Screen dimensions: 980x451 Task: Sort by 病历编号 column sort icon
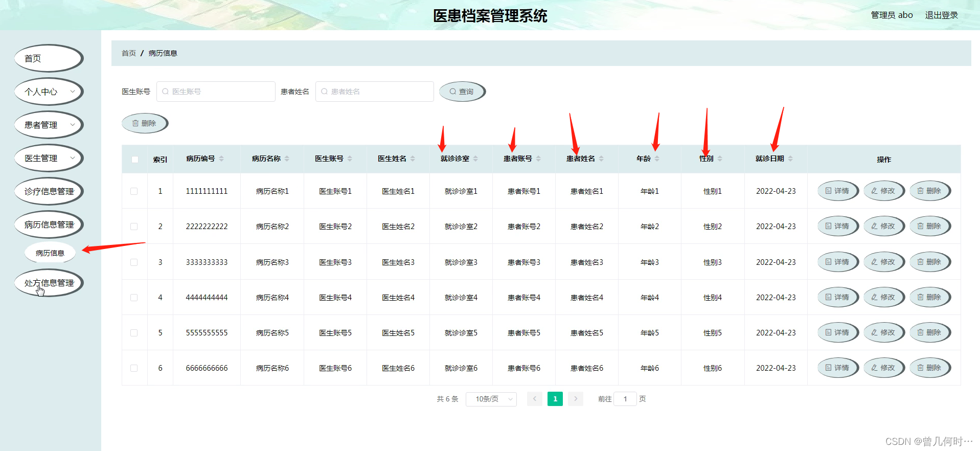pyautogui.click(x=221, y=159)
